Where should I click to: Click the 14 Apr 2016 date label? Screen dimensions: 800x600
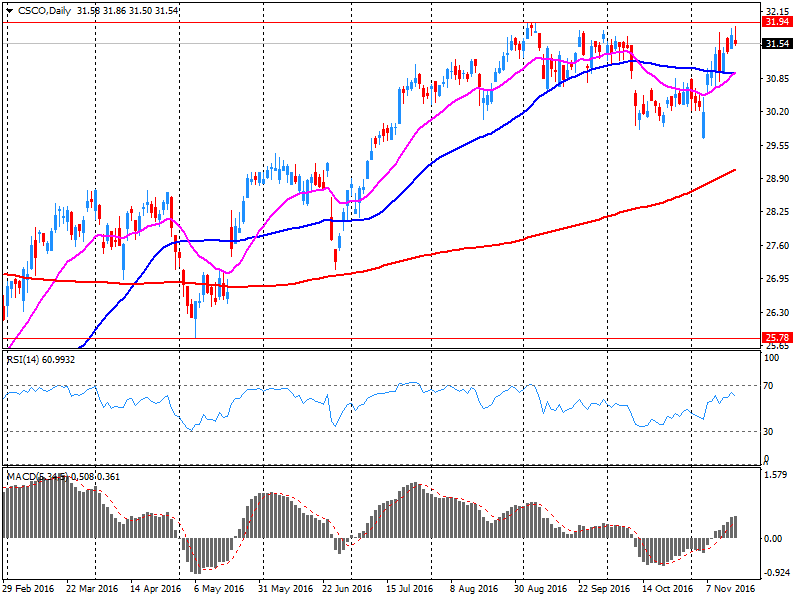click(156, 588)
